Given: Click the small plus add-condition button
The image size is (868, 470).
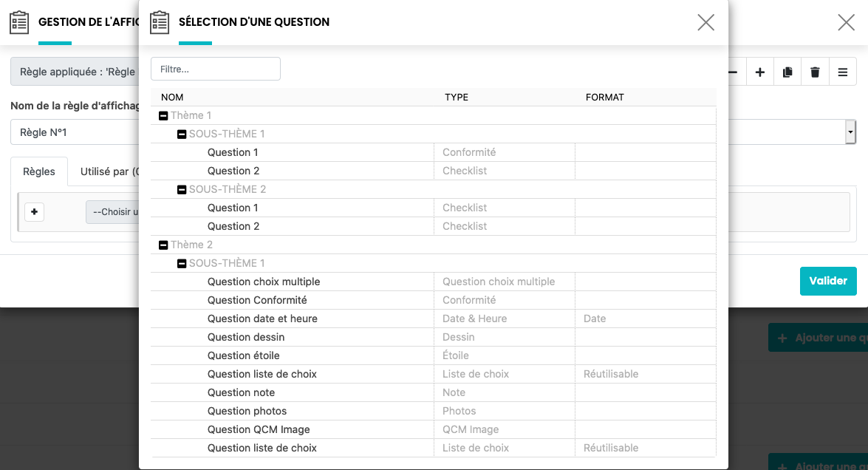Looking at the screenshot, I should [34, 212].
